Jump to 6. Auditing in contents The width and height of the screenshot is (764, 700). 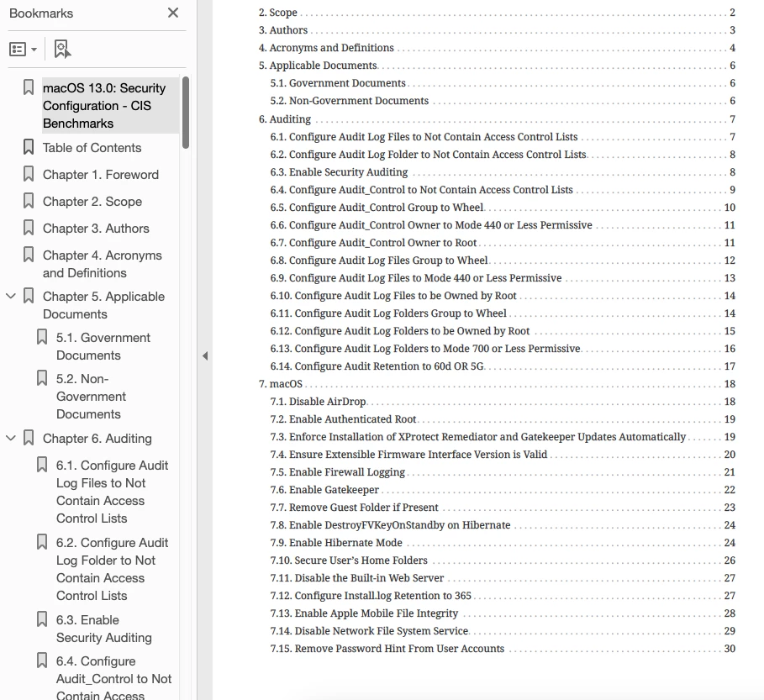pos(285,119)
